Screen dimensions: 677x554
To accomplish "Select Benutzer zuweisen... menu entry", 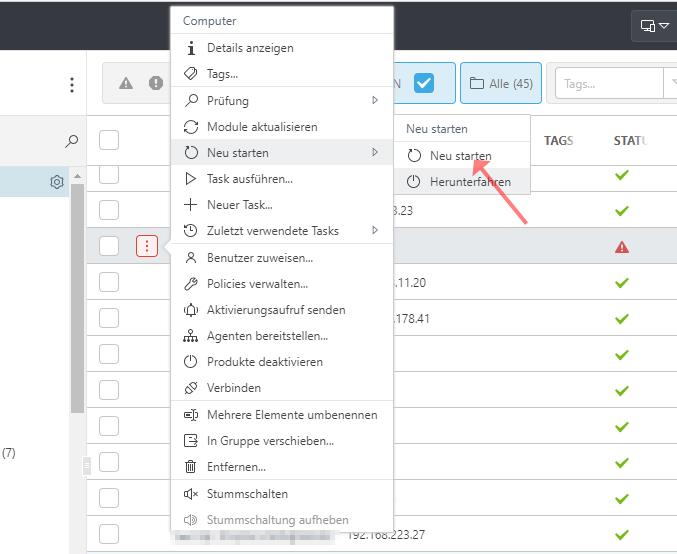I will click(x=282, y=258).
